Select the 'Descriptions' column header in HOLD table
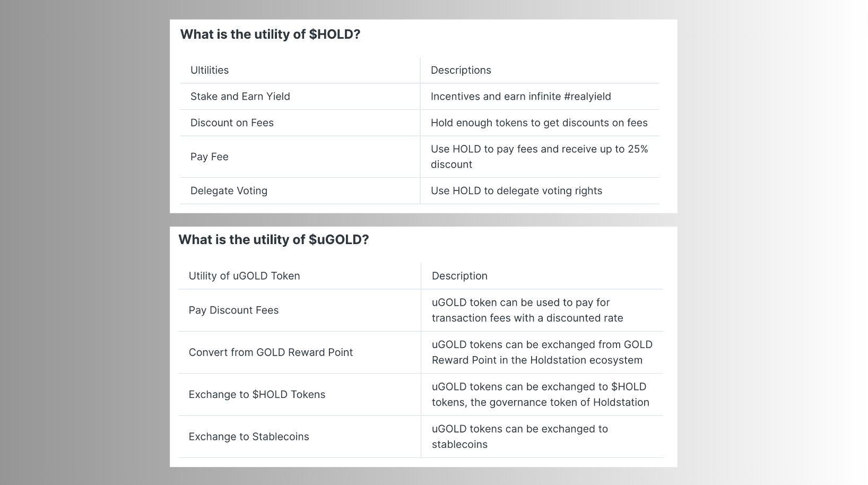This screenshot has height=485, width=868. point(461,70)
